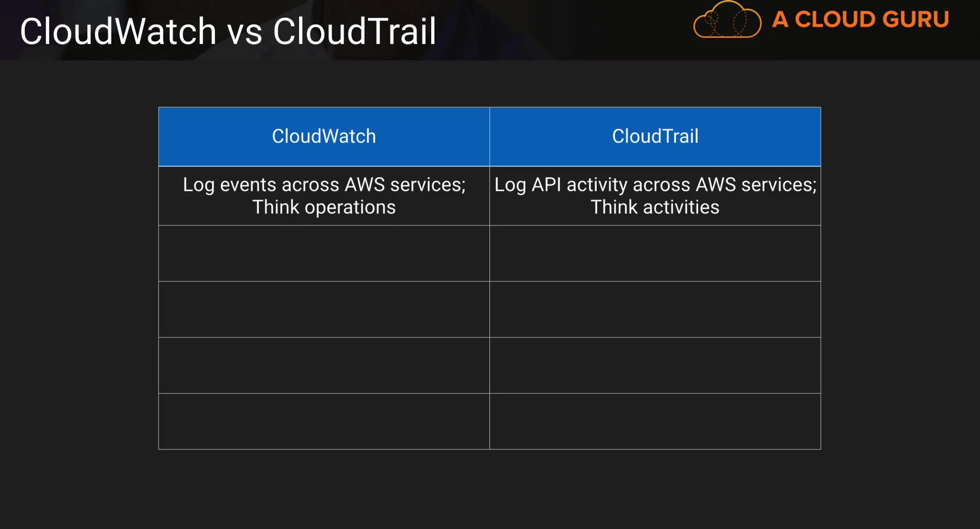Select the second empty cell in CloudTrail column
The image size is (980, 529).
(x=655, y=309)
